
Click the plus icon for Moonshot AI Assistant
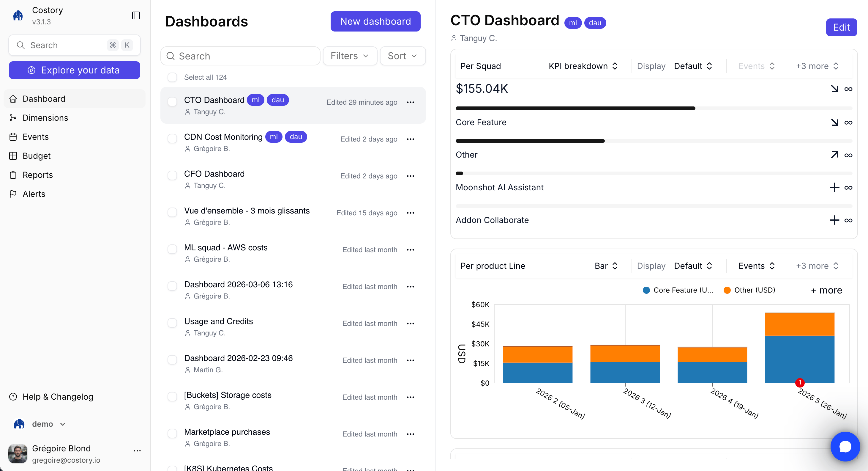(835, 187)
